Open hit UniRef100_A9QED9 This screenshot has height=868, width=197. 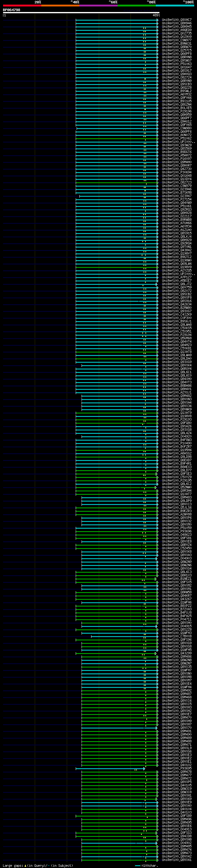pyautogui.click(x=177, y=30)
